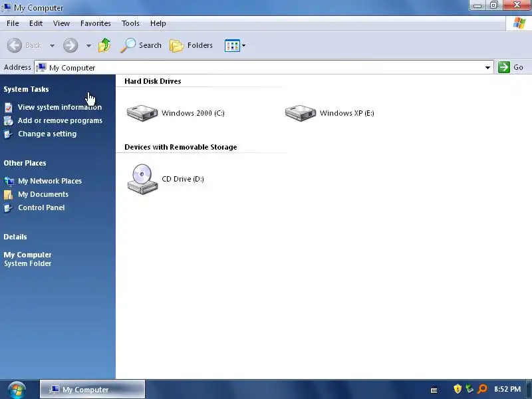Screen dimensions: 532x399
Task: Click the View system information icon
Action: pyautogui.click(x=9, y=108)
